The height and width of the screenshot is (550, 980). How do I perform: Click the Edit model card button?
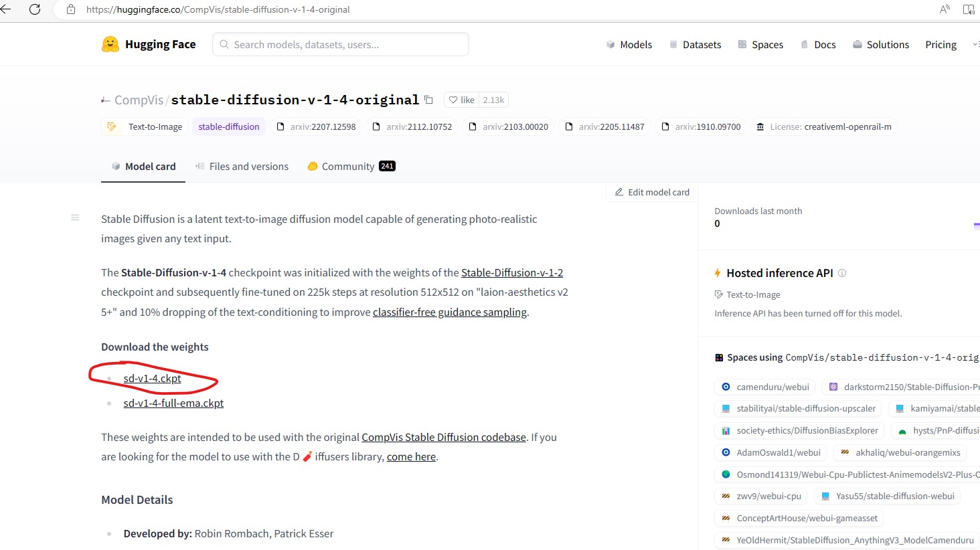[652, 192]
